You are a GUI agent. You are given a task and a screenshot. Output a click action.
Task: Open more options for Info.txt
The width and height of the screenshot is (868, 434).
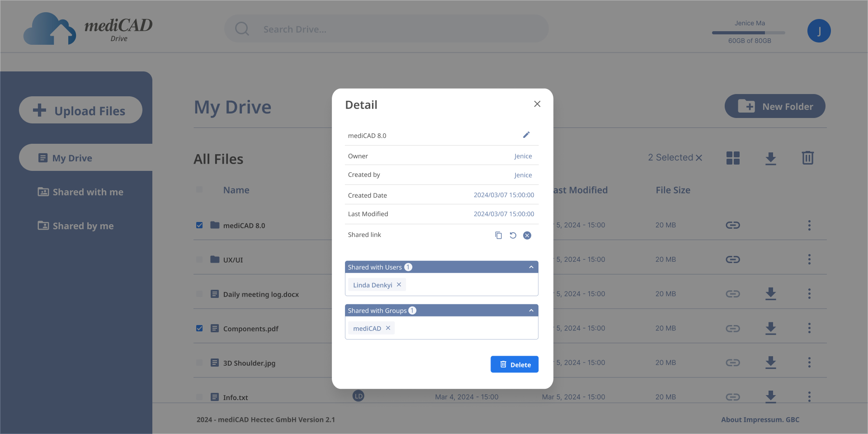[809, 397]
